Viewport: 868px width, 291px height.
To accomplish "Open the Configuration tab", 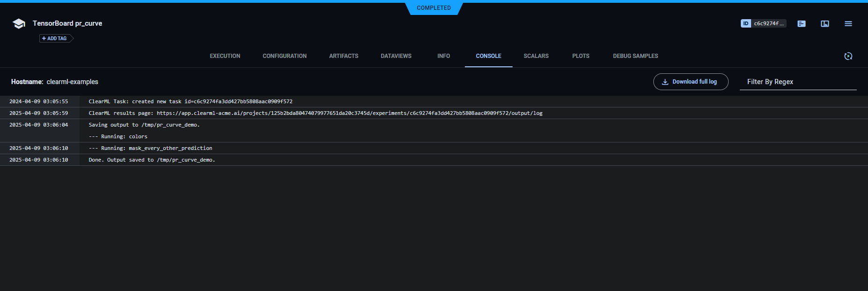I will tap(284, 56).
